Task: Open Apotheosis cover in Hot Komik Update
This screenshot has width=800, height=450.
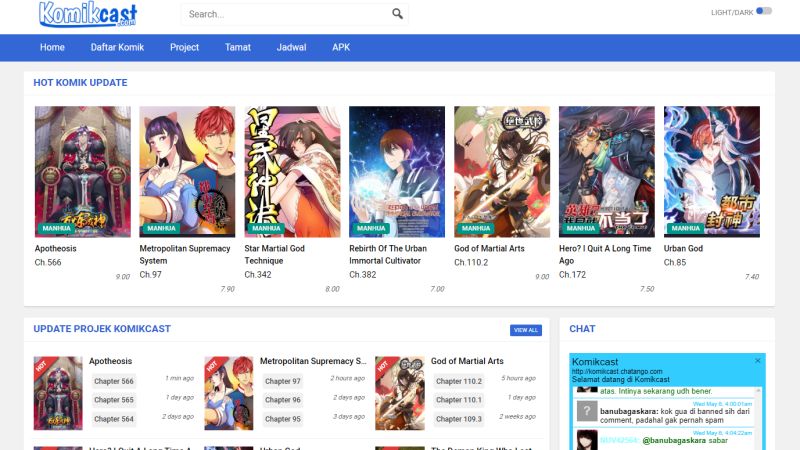Action: point(83,171)
